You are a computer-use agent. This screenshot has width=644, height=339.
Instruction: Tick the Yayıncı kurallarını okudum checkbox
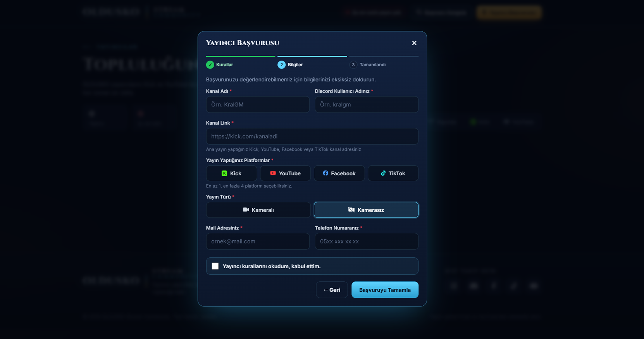pos(215,266)
